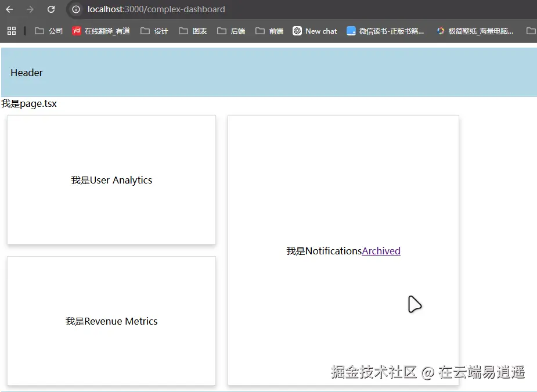Screen dimensions: 537x392
Task: Click the browser back arrow
Action: pyautogui.click(x=9, y=9)
